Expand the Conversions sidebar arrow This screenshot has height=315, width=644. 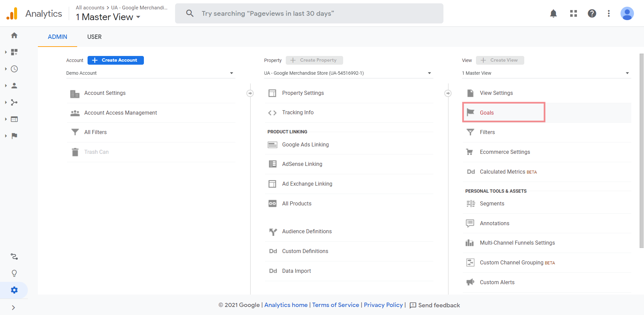point(6,136)
